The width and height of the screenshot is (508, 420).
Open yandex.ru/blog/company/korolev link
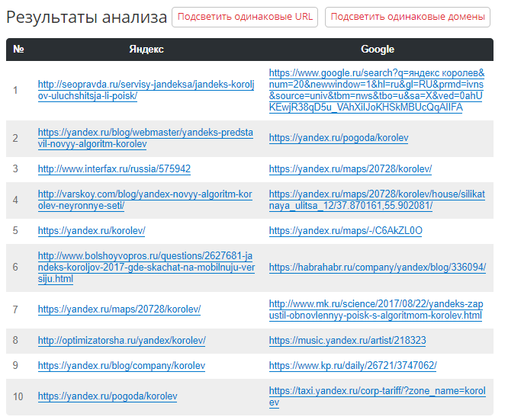pyautogui.click(x=121, y=366)
